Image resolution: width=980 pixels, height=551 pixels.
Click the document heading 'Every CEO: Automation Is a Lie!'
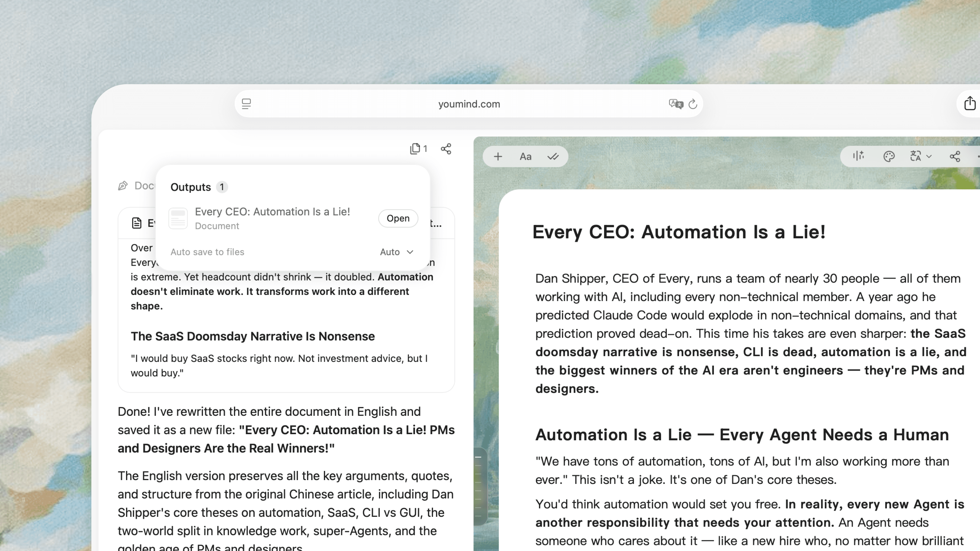click(679, 232)
